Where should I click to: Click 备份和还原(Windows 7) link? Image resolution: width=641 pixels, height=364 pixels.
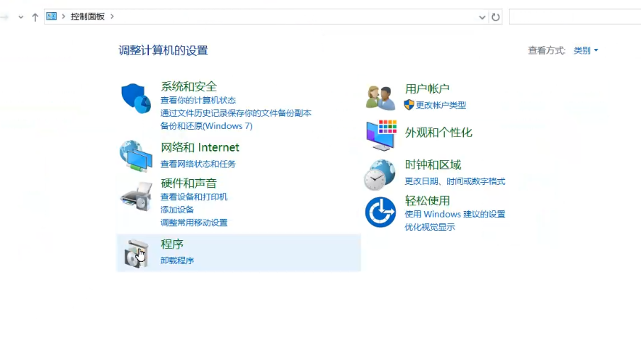pos(206,126)
